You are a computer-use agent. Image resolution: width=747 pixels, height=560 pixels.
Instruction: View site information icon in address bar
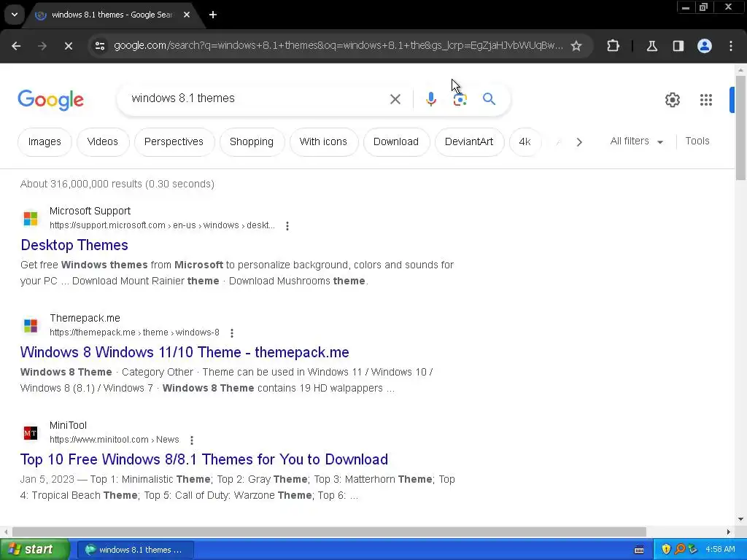99,46
